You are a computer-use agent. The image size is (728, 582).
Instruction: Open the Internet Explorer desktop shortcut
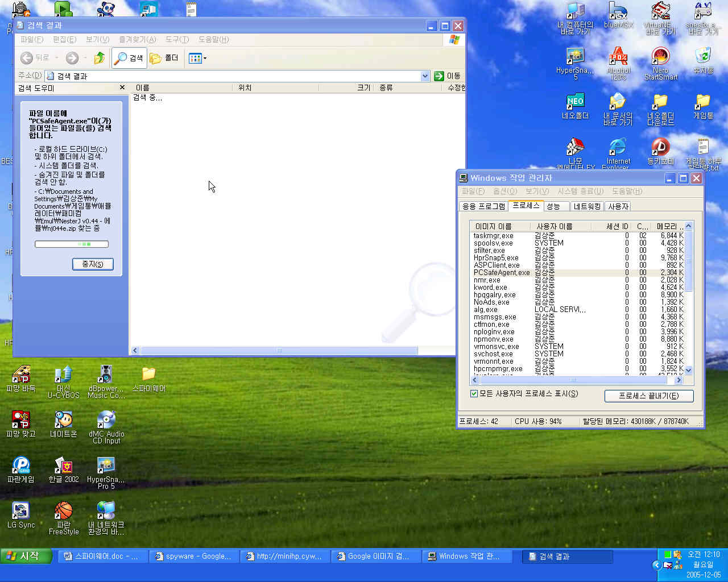(x=618, y=148)
